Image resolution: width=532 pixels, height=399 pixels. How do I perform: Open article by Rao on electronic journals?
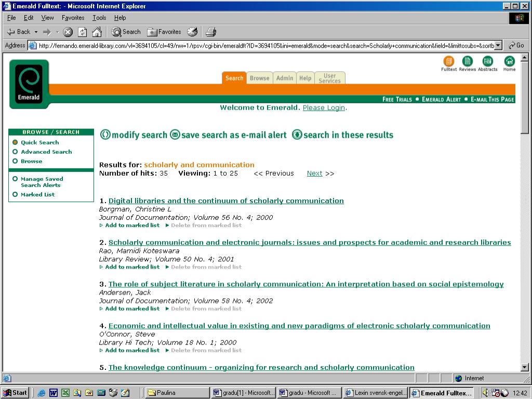click(310, 243)
